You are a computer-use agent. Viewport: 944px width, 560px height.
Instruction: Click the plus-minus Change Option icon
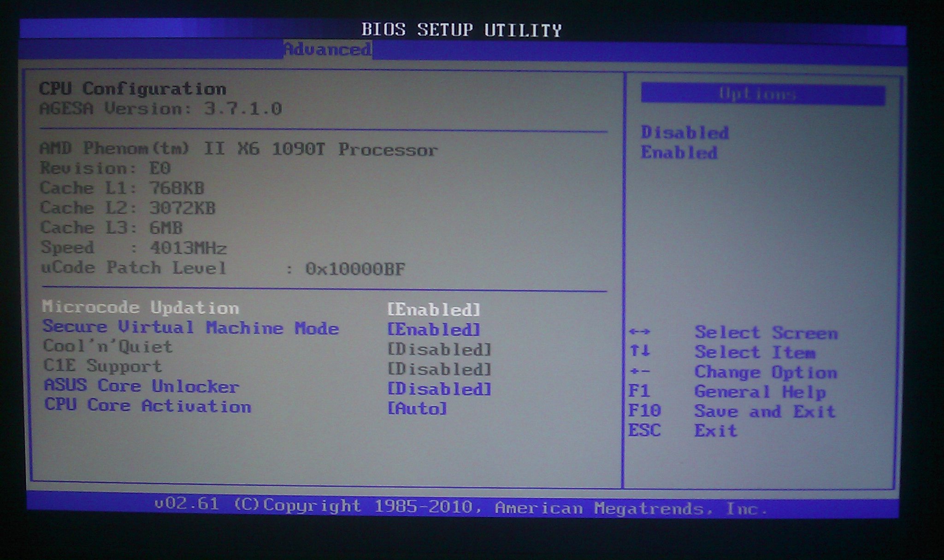tap(640, 371)
